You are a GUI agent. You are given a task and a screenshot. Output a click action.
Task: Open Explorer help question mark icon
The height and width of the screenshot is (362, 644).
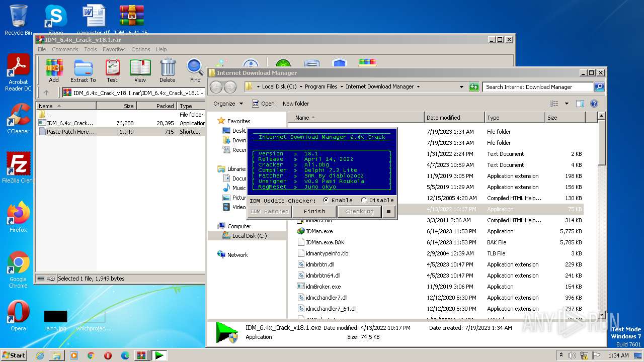click(x=594, y=104)
